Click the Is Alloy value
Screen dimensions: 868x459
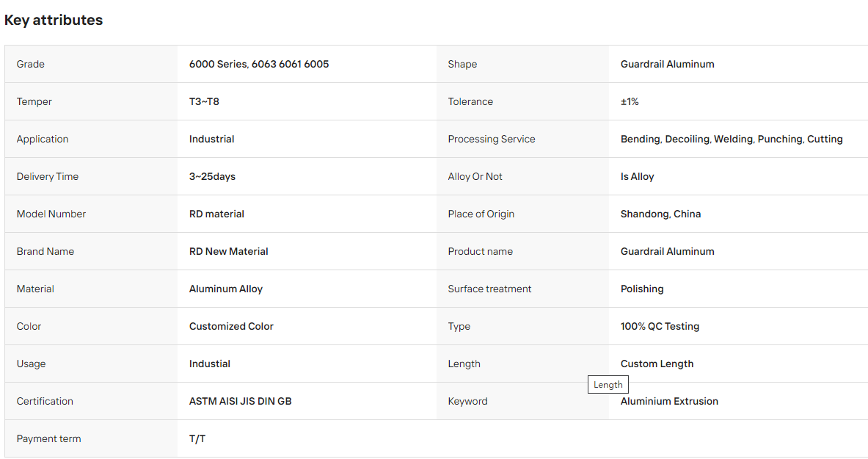pyautogui.click(x=637, y=176)
